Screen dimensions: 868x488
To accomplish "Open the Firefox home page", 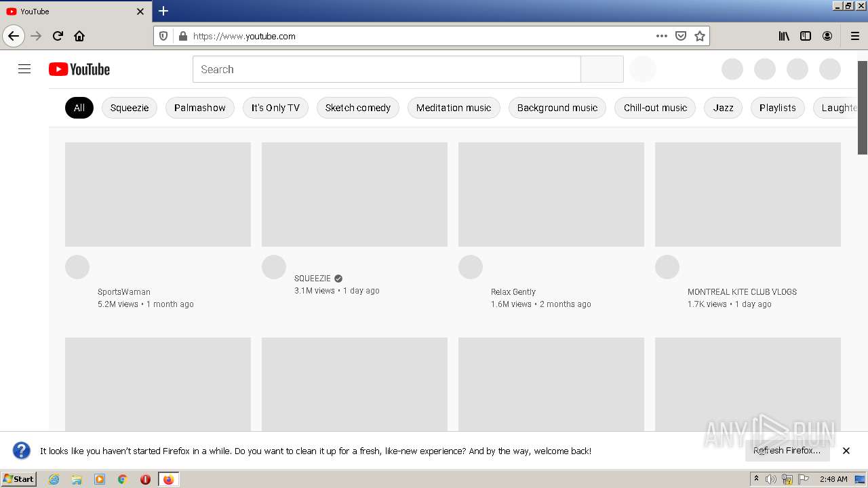I will click(x=79, y=36).
